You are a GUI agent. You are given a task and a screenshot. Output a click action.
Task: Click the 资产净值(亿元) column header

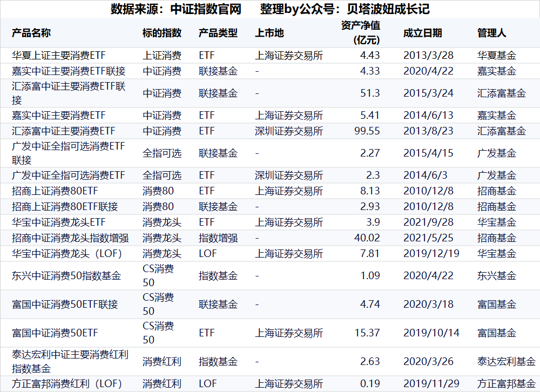(361, 33)
